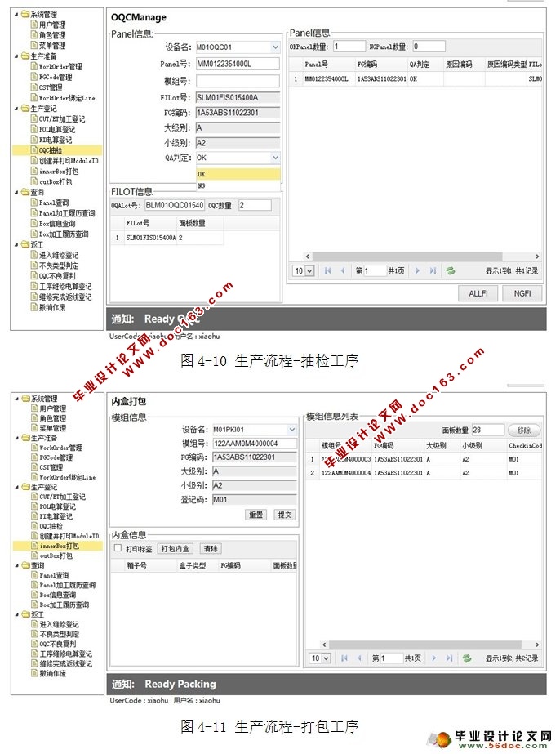Click the NGFI button
The width and height of the screenshot is (560, 754).
[x=522, y=293]
